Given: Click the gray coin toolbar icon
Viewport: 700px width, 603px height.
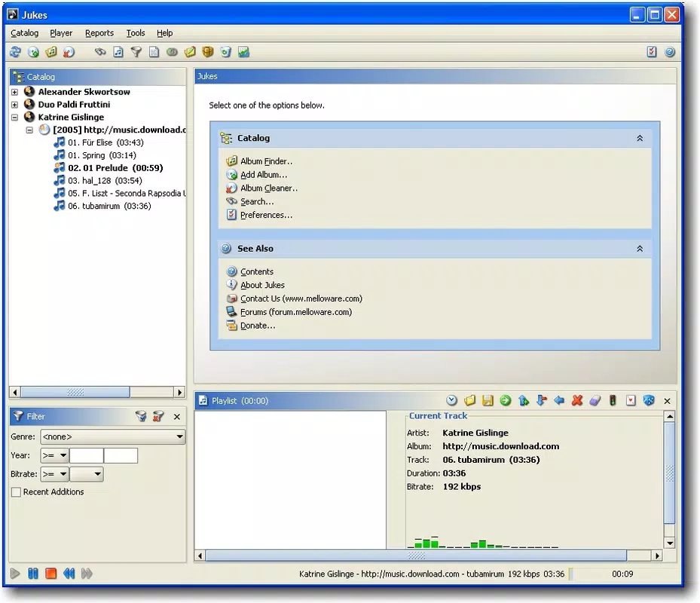Looking at the screenshot, I should pyautogui.click(x=172, y=52).
